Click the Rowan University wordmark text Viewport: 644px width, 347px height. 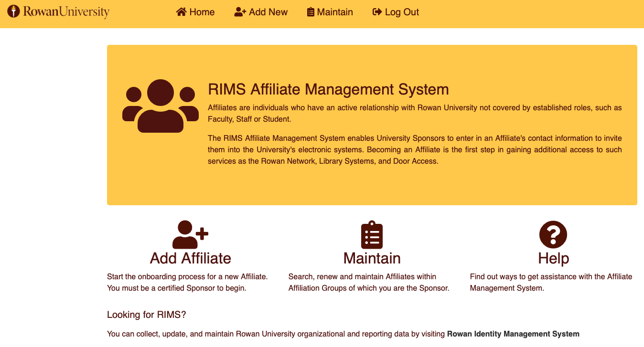point(66,11)
